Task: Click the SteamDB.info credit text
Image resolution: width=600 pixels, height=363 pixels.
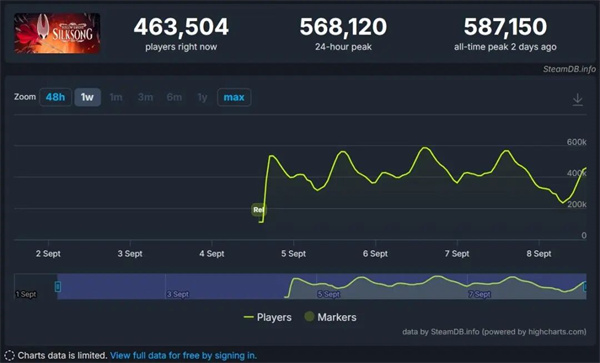Action: 569,69
